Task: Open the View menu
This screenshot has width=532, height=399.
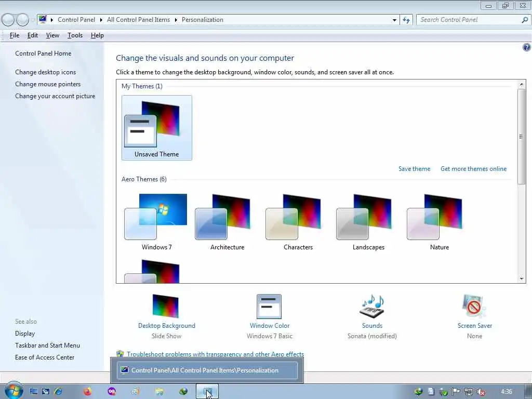Action: tap(52, 35)
